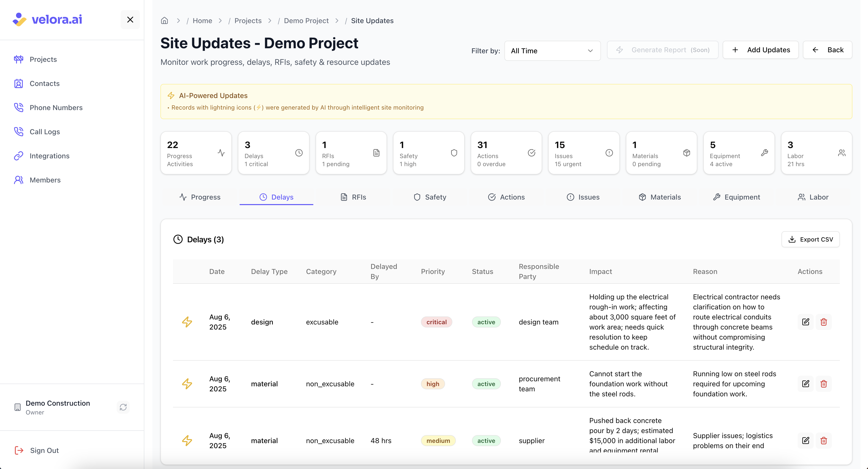
Task: Click the AI lightning icon on design delay row
Action: (187, 322)
